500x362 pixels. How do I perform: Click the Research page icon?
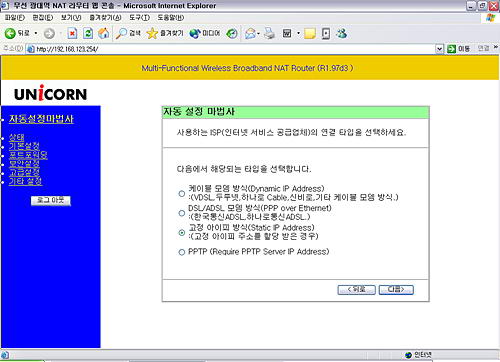(326, 33)
